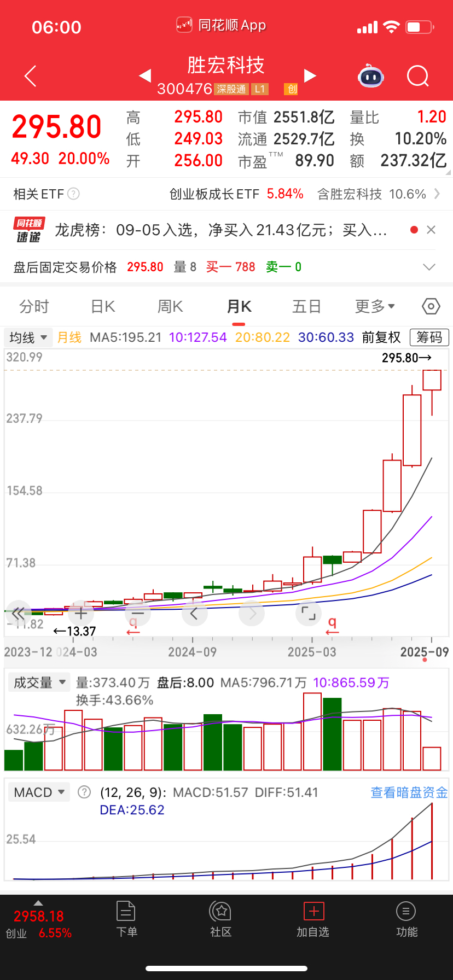The image size is (453, 980).
Task: Open chart settings hexagon icon
Action: (x=431, y=306)
